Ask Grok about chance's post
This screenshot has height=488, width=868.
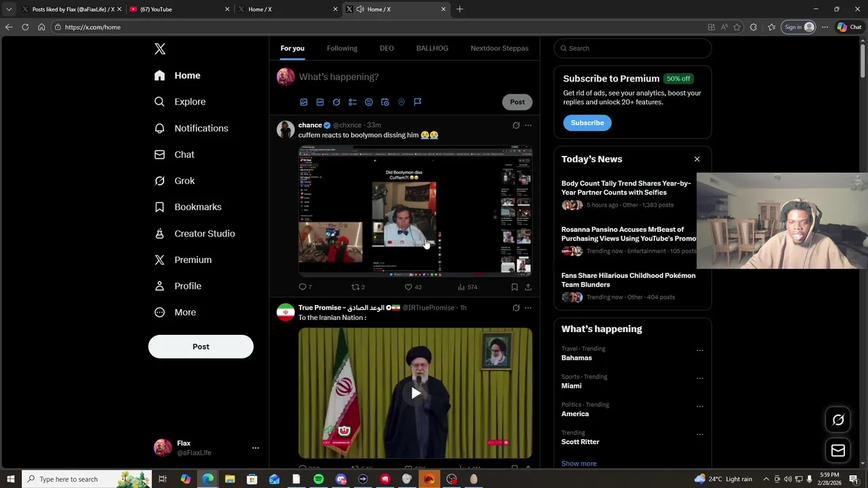tap(516, 125)
